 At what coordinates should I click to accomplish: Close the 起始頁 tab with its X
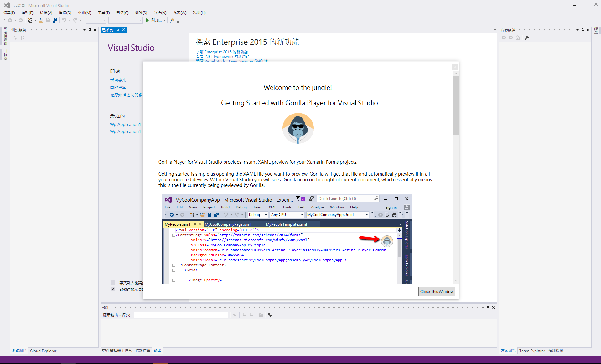coord(123,30)
